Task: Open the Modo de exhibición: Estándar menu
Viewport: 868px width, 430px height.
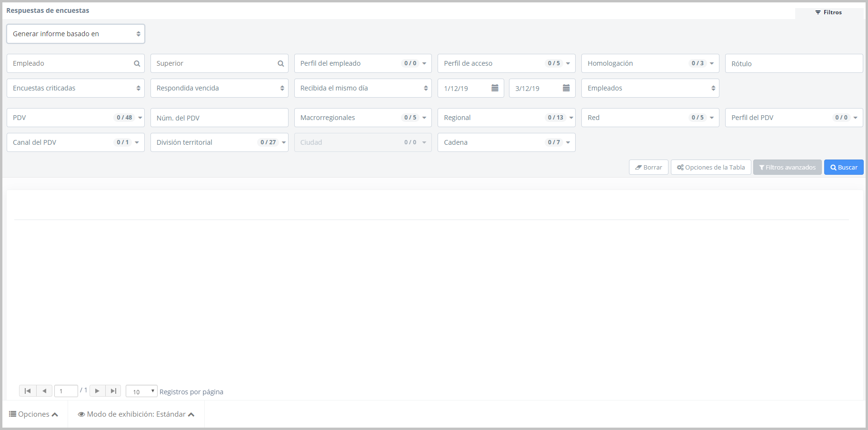Action: pos(136,414)
